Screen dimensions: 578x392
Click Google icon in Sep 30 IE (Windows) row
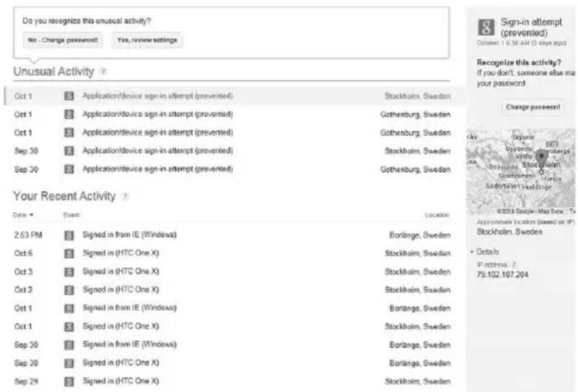[x=69, y=345]
